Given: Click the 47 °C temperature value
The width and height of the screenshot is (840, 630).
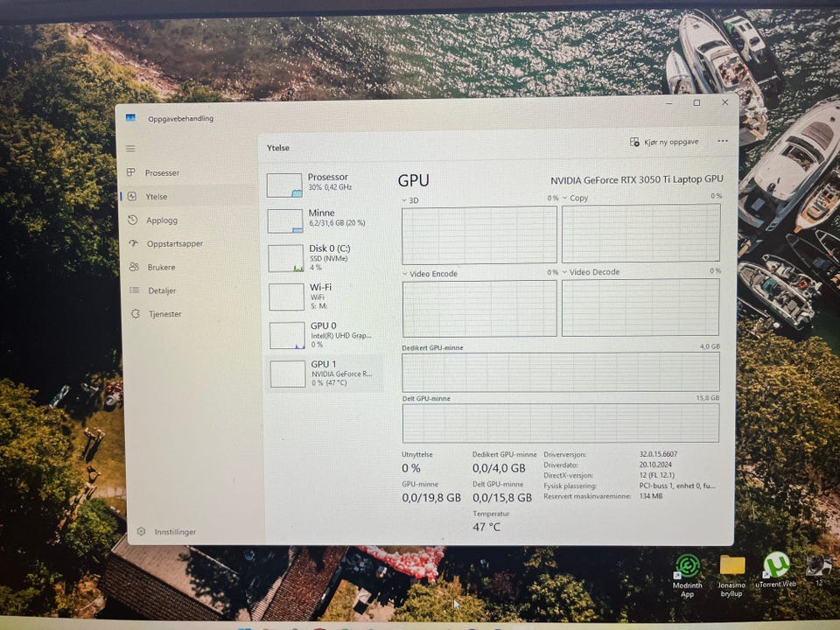Looking at the screenshot, I should pos(486,527).
